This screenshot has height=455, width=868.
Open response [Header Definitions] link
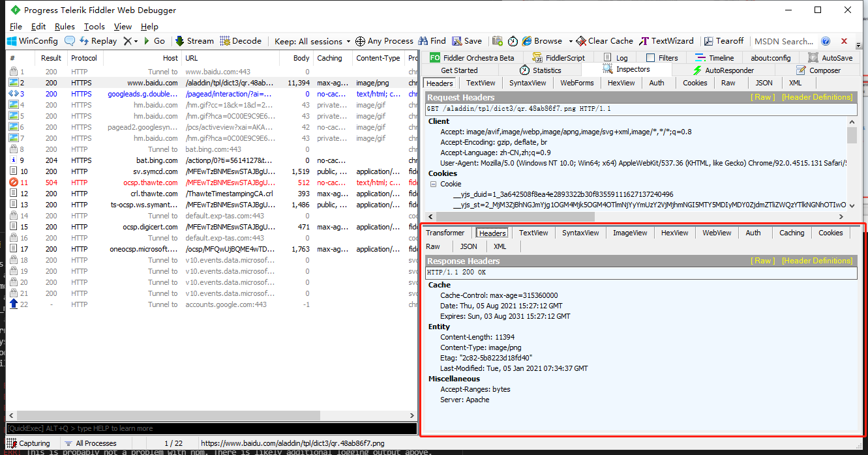817,261
